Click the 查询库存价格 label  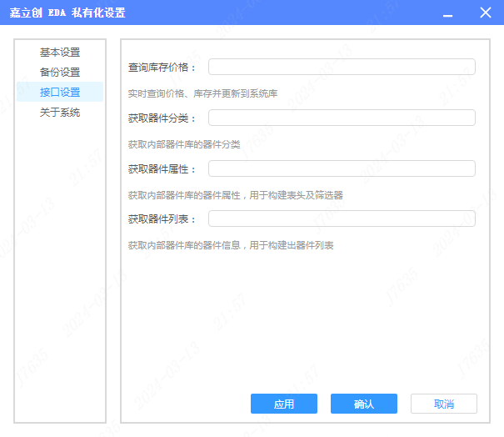(162, 68)
